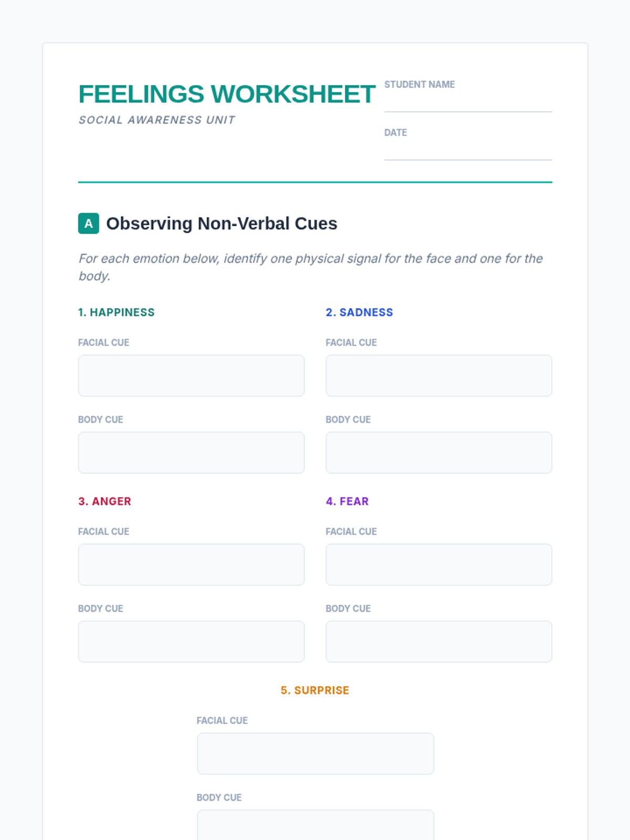Screen dimensions: 630x840
Task: Activate the Fear facial cue field
Action: click(439, 564)
